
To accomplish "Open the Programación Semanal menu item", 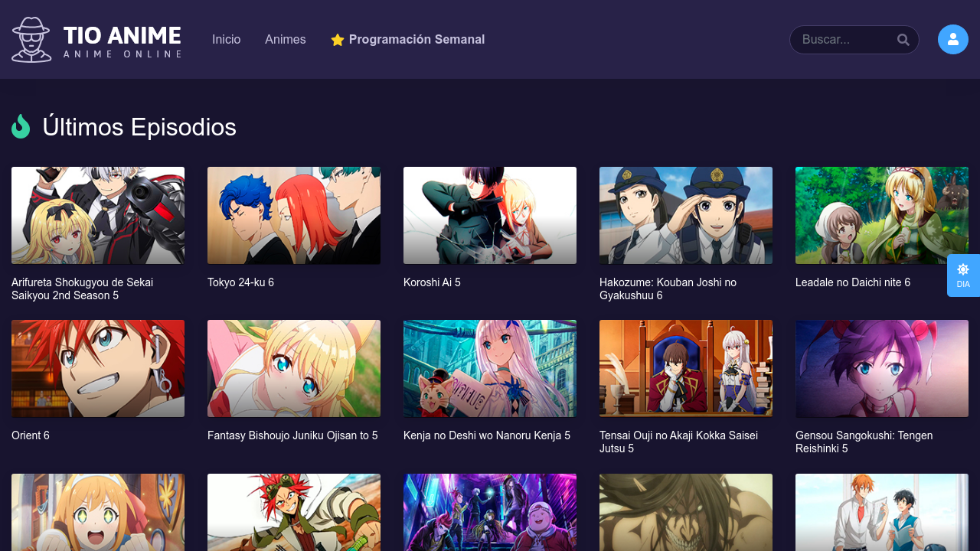I will [408, 40].
